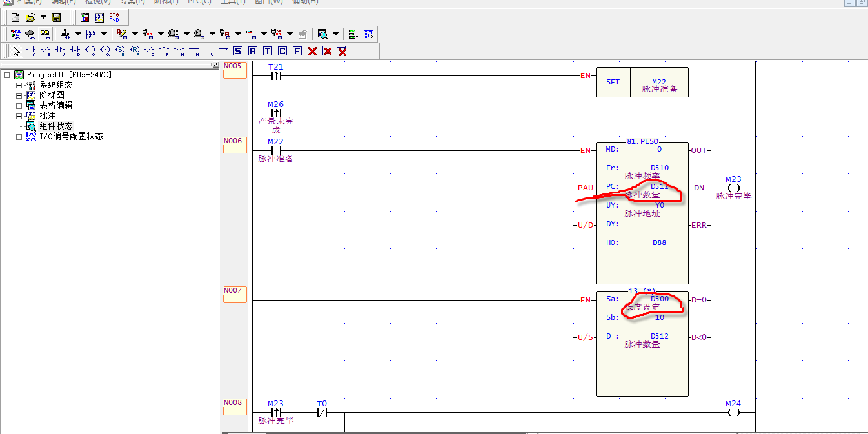Insert a Timer using the T box icon
868x434 pixels.
(268, 51)
